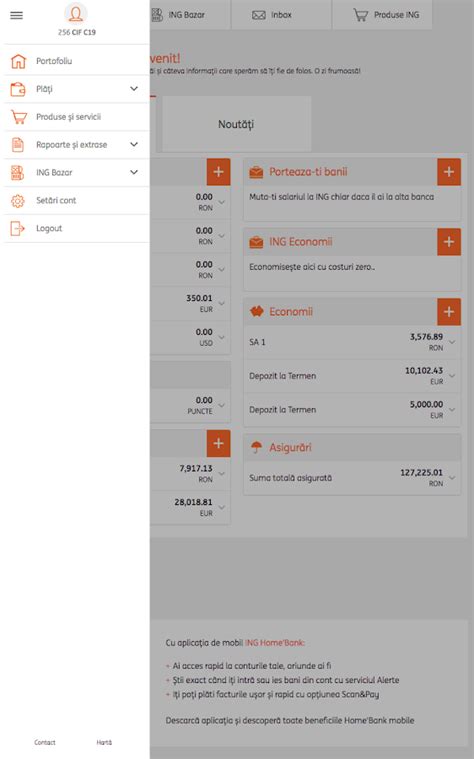
Task: Expand the 10,102.43 EUR deposit chevron
Action: pyautogui.click(x=452, y=376)
